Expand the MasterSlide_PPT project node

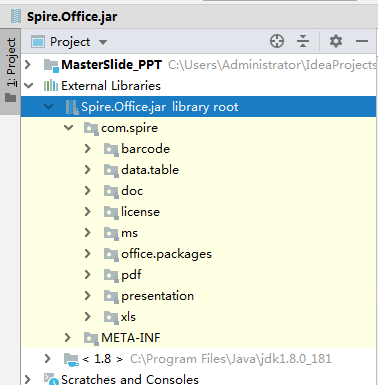(28, 65)
